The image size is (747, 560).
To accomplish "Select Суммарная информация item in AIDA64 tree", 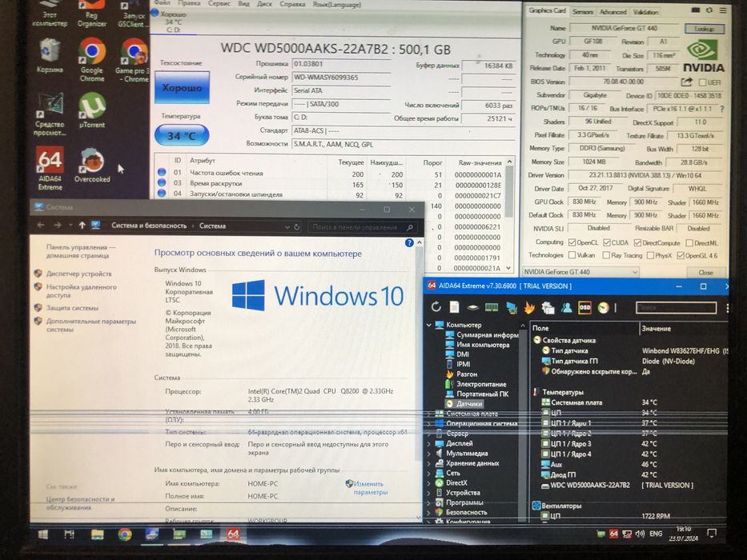I will (x=488, y=334).
